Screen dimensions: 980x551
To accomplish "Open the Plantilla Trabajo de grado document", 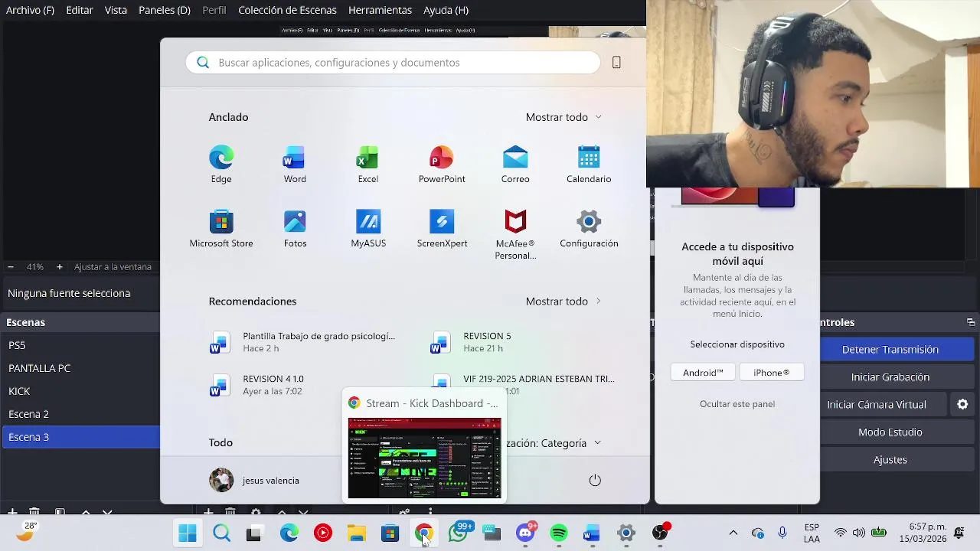I will tap(305, 342).
